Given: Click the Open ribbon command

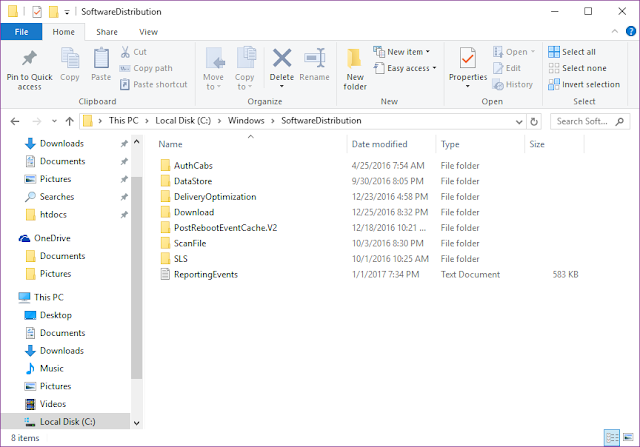Looking at the screenshot, I should tap(514, 52).
